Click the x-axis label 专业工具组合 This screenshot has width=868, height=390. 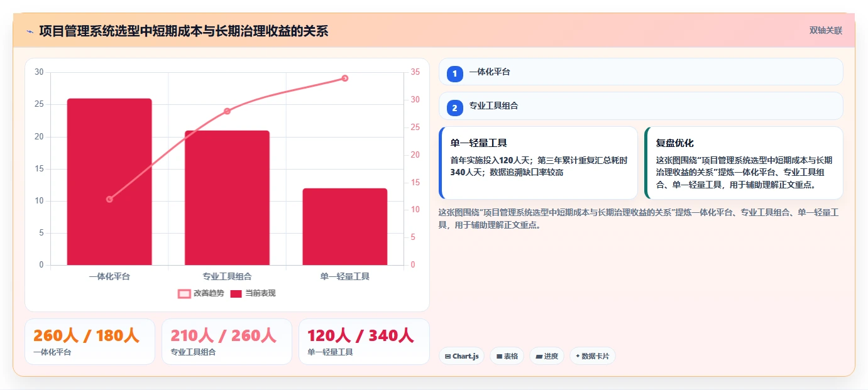(x=227, y=276)
